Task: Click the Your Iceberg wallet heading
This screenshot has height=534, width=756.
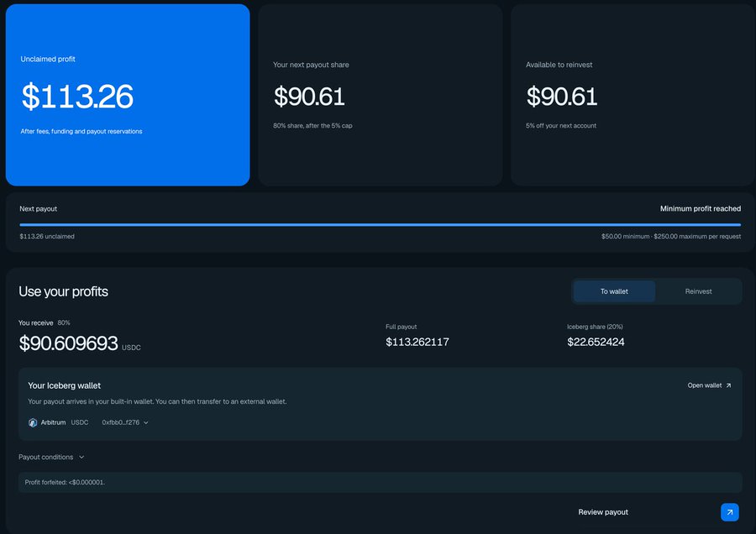Action: tap(64, 385)
